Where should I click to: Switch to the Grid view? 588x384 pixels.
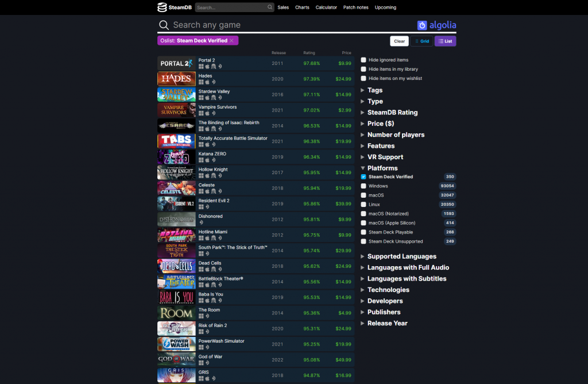tap(422, 41)
